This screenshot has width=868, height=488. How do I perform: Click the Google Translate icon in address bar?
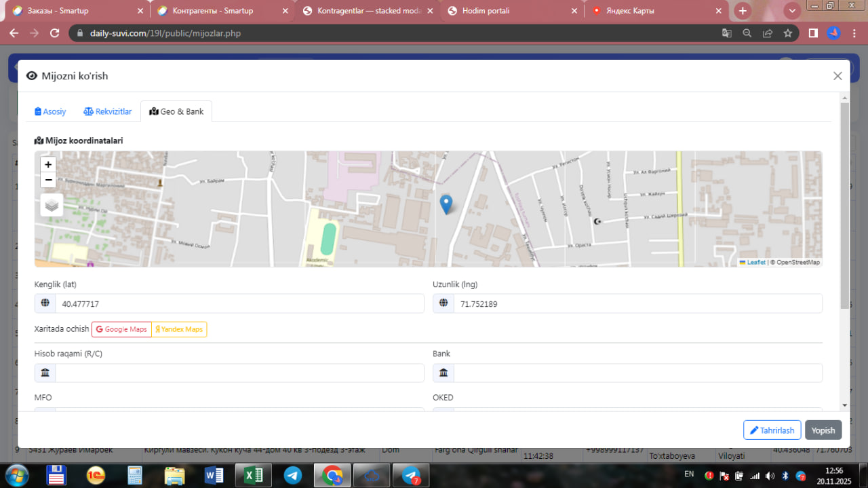(x=726, y=33)
